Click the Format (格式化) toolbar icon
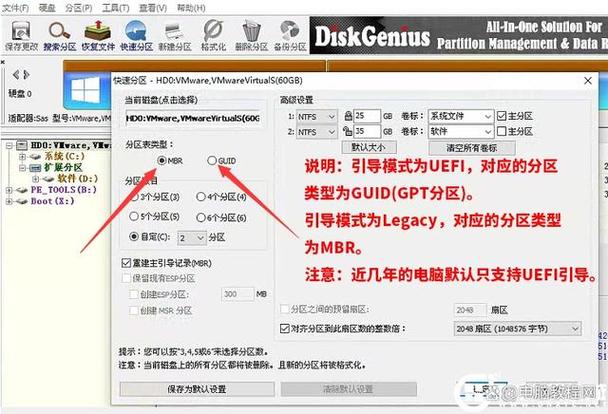608x414 pixels. coord(213,35)
